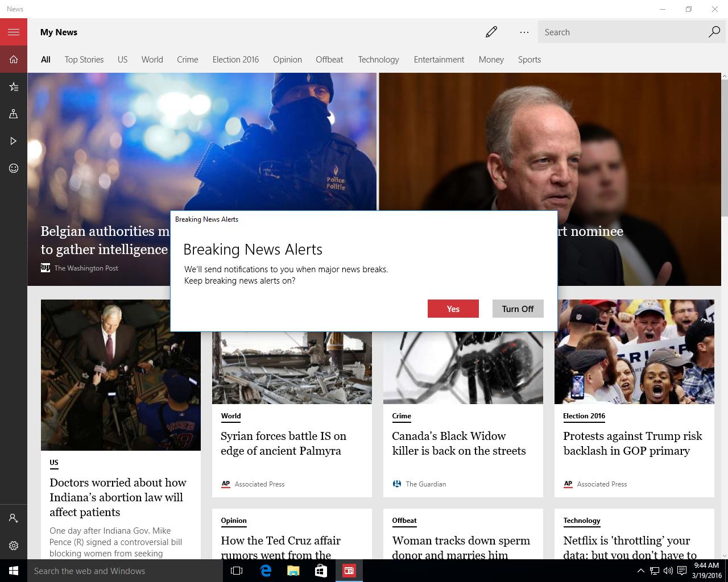The height and width of the screenshot is (582, 728).
Task: Open Interests star icon in sidebar
Action: click(x=14, y=86)
